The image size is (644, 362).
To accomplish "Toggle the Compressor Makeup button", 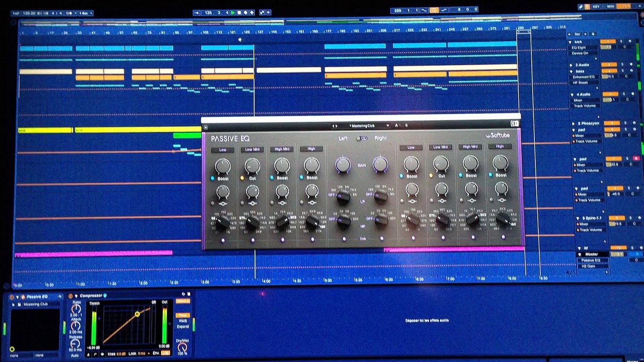I will coord(183,301).
